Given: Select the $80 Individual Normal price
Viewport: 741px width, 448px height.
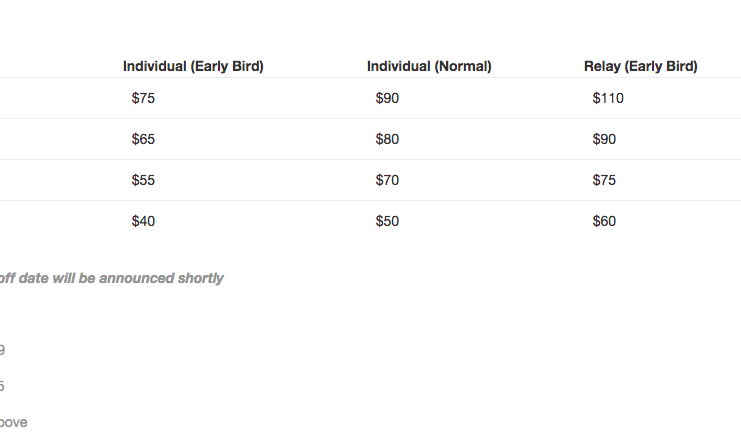Looking at the screenshot, I should [387, 139].
